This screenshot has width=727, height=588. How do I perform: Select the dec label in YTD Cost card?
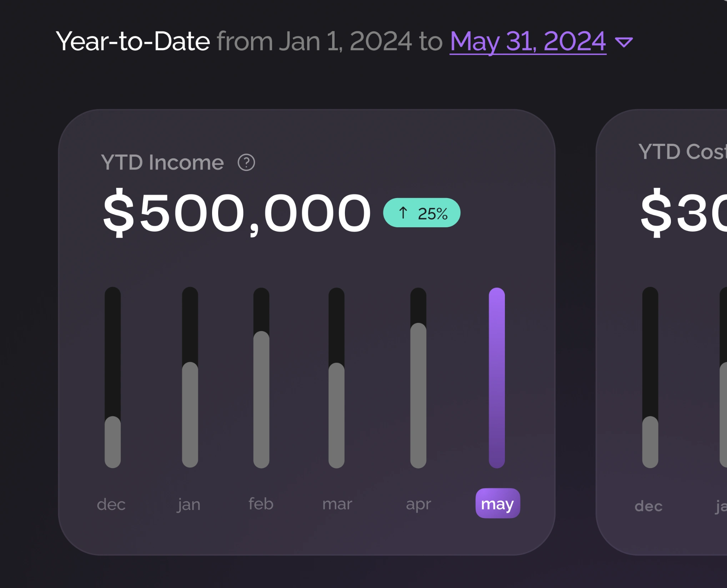[x=648, y=506]
